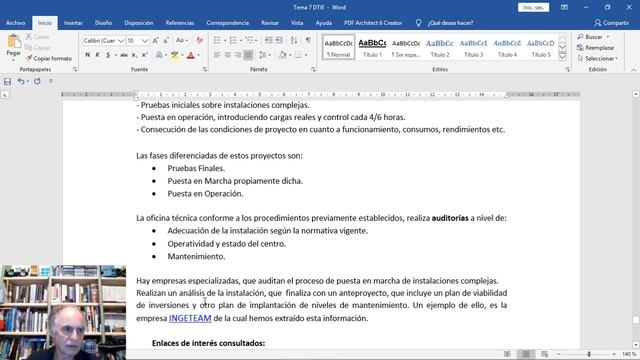Viewport: 640px width, 360px height.
Task: Toggle superscript formatting
Action: (x=144, y=55)
